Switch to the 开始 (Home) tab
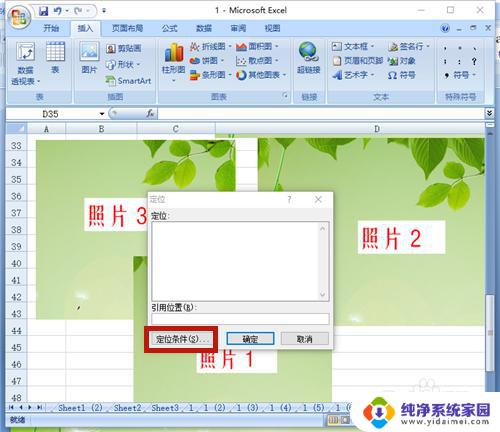Image resolution: width=500 pixels, height=432 pixels. [x=51, y=28]
